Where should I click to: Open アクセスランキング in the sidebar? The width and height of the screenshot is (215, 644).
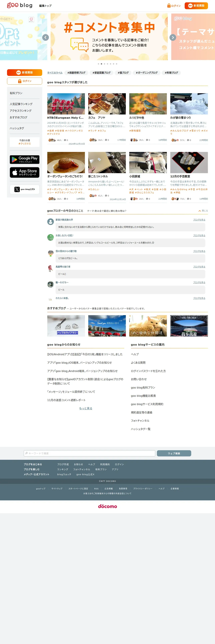point(21,111)
